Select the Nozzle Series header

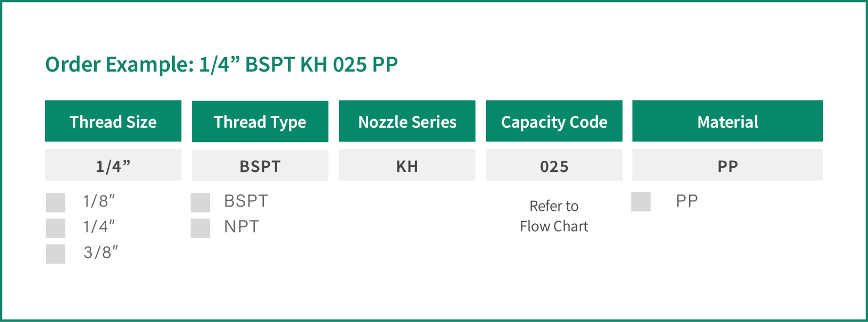click(407, 121)
